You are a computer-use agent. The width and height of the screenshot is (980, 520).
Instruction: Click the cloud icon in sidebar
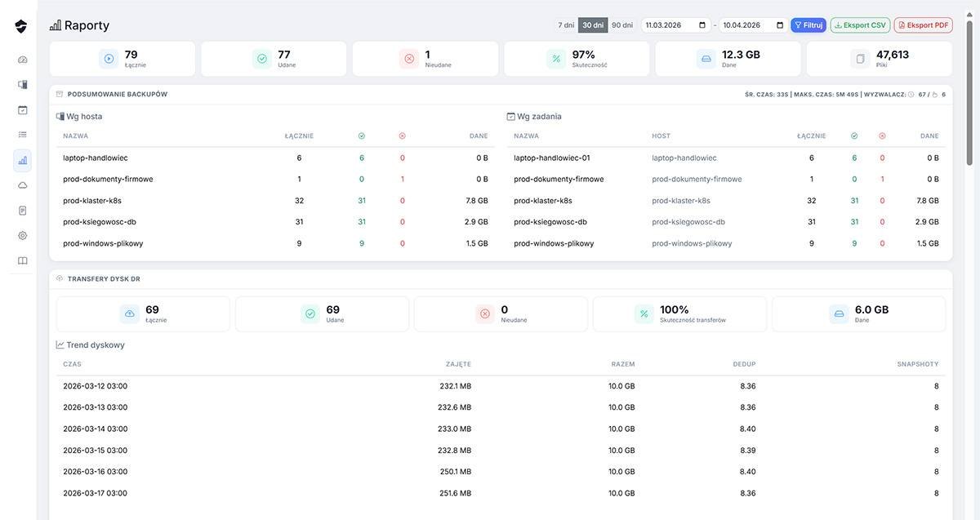(22, 185)
